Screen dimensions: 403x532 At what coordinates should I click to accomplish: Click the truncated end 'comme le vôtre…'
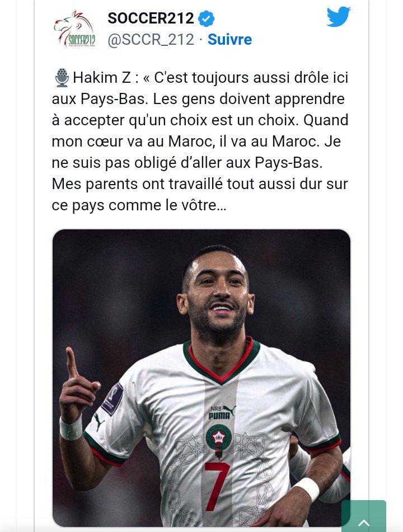click(167, 205)
